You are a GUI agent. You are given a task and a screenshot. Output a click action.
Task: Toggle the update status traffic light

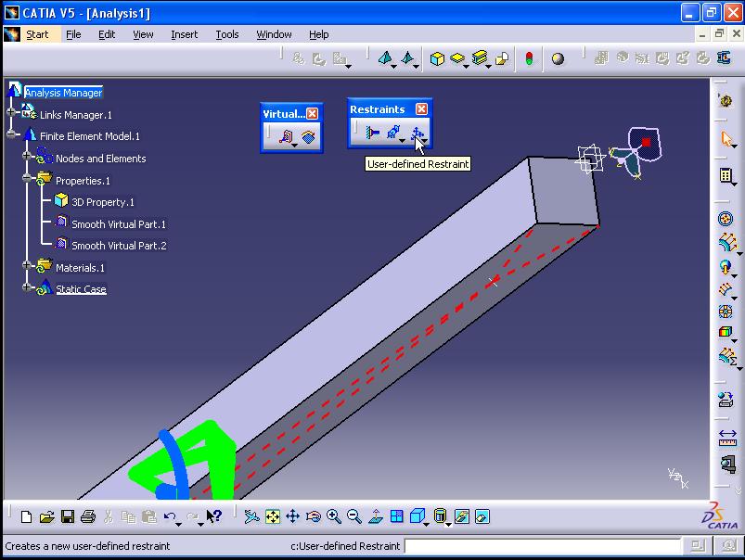[x=530, y=57]
